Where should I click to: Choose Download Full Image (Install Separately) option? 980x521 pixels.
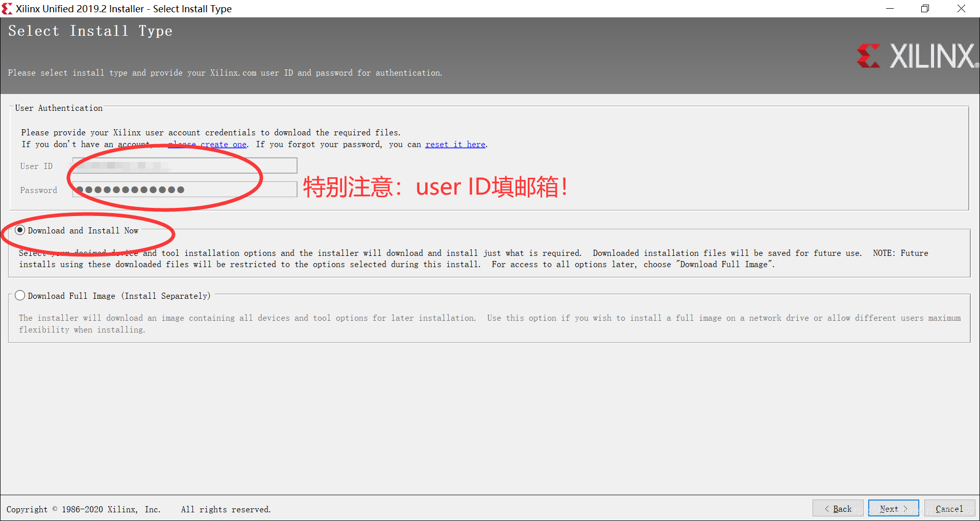tap(20, 296)
